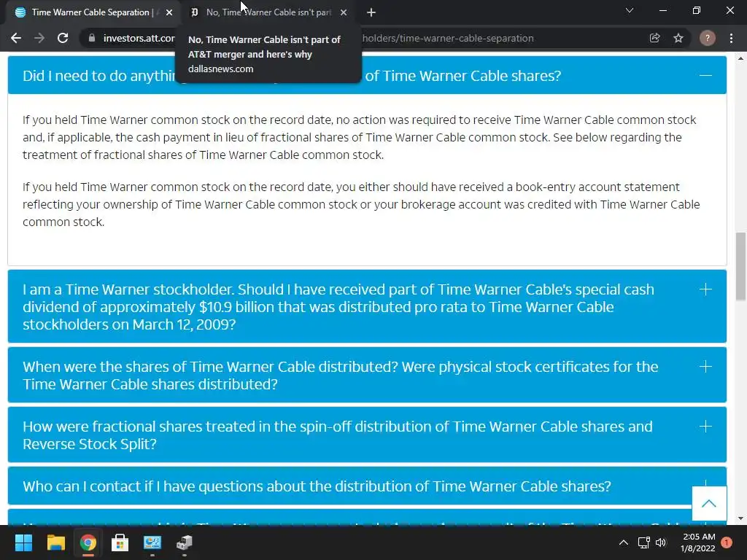Viewport: 747px width, 560px height.
Task: Open network status in tray
Action: coord(643,542)
